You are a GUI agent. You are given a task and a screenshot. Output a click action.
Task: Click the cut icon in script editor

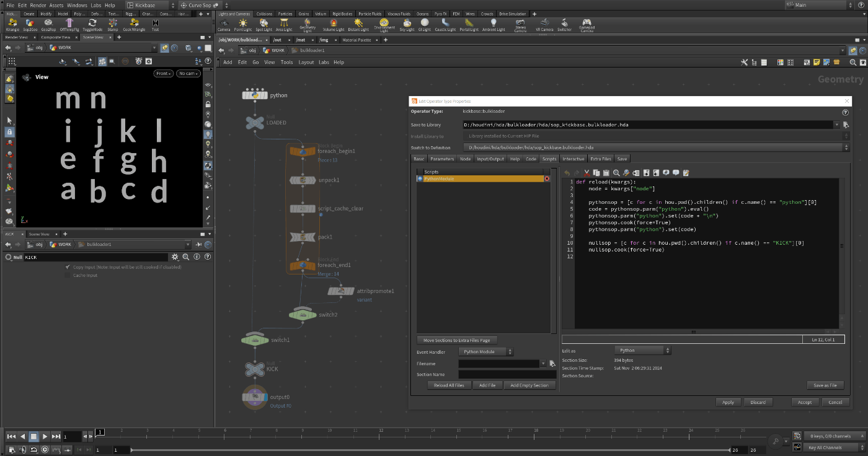coord(587,173)
